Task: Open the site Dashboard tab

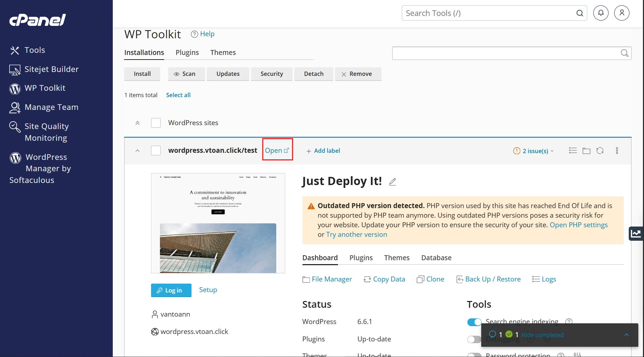Action: [320, 258]
